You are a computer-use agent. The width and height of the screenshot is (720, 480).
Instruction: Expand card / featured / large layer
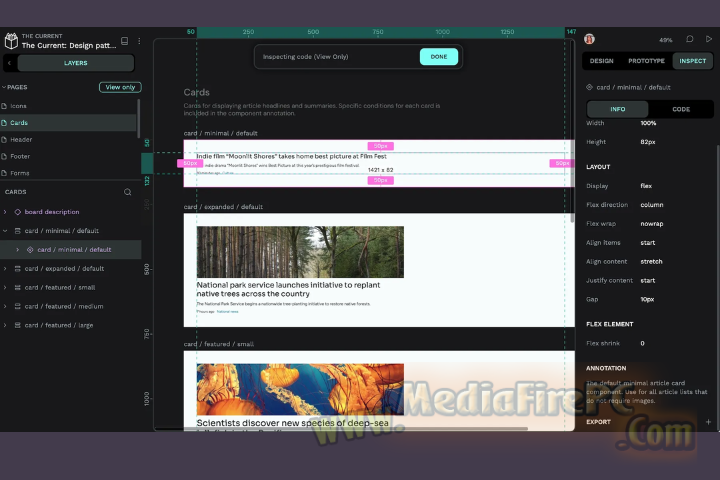pyautogui.click(x=5, y=325)
